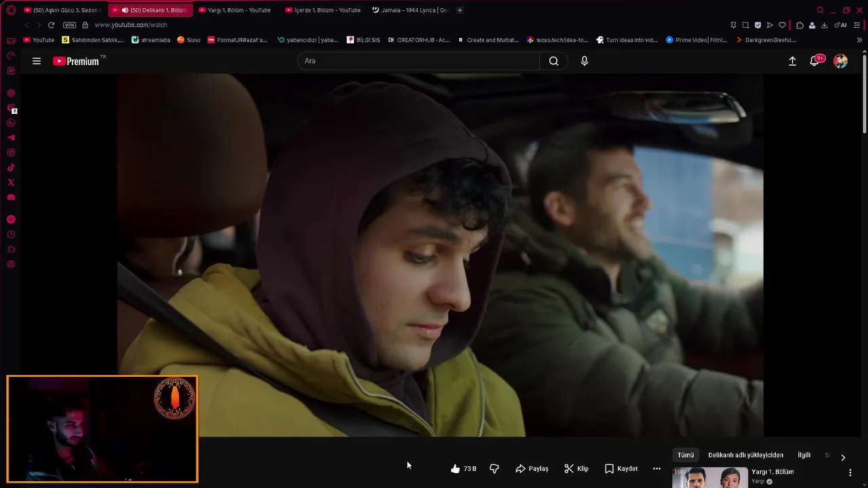Open Twitch from the sidebar

[x=11, y=108]
